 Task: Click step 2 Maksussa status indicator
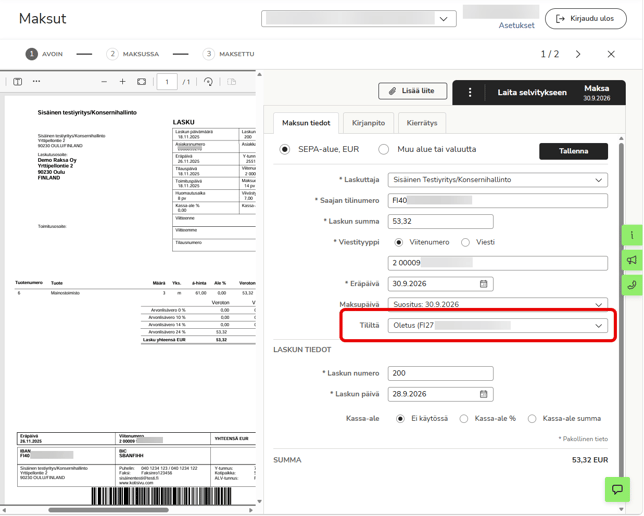[132, 54]
